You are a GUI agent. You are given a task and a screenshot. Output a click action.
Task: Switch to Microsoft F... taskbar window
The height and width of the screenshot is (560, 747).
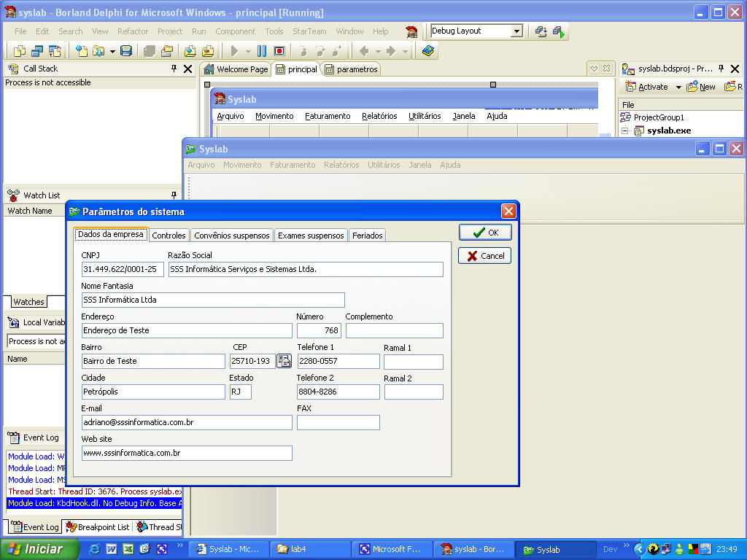(392, 549)
